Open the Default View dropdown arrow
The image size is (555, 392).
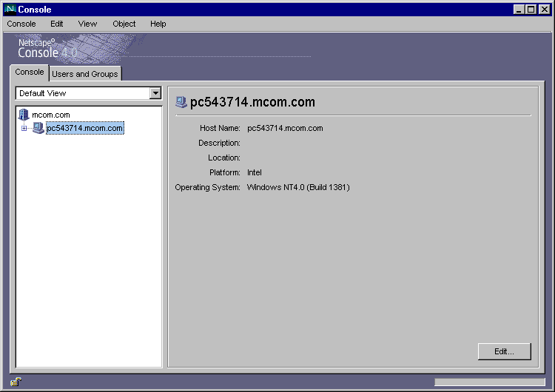[155, 93]
